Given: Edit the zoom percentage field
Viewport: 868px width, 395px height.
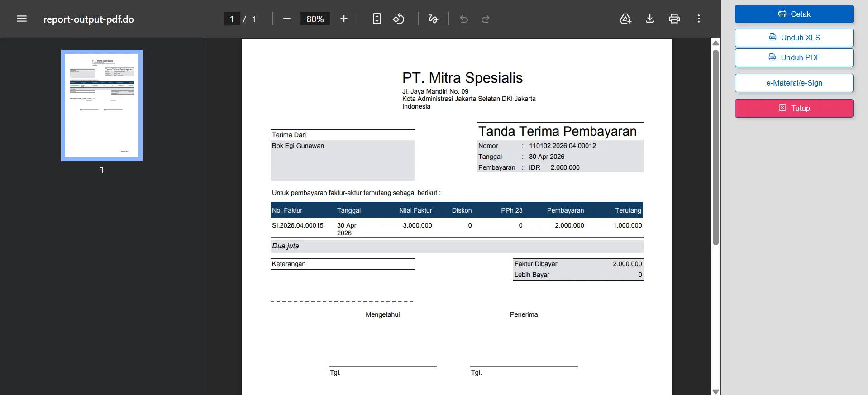Looking at the screenshot, I should pos(315,19).
